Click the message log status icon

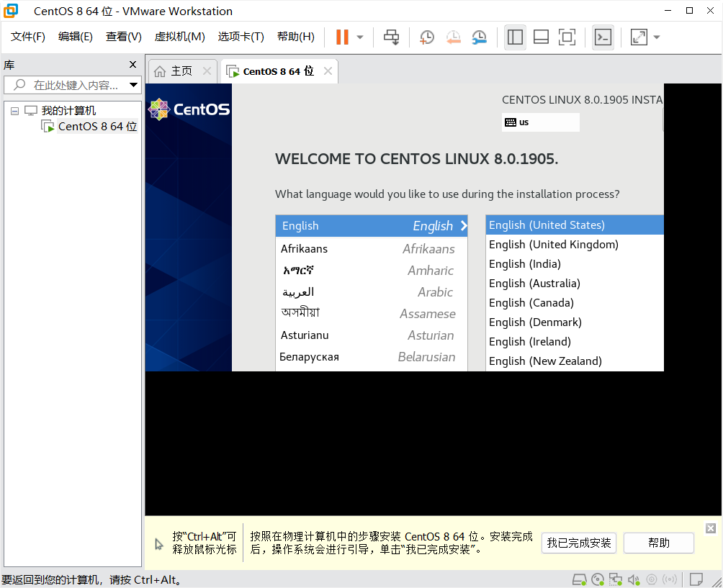tap(696, 579)
